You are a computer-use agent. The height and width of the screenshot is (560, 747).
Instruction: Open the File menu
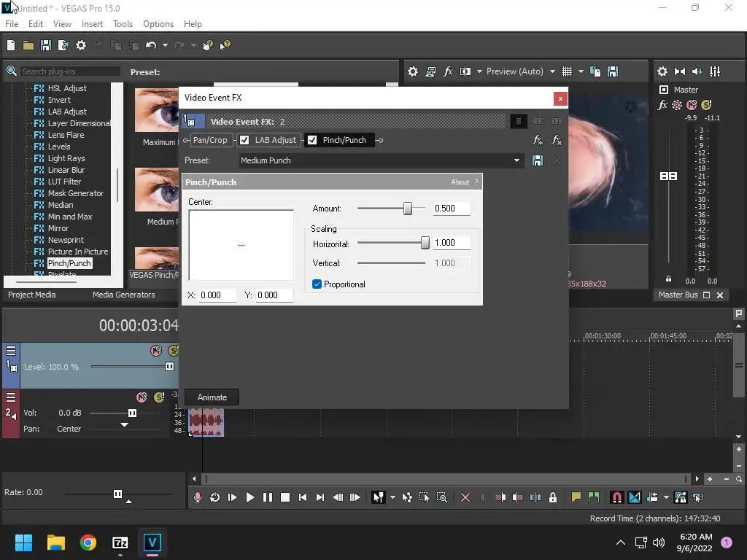click(x=12, y=24)
